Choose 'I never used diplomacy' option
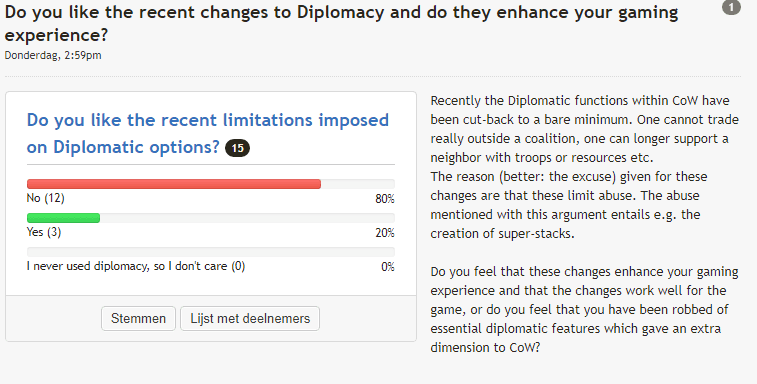Image resolution: width=757 pixels, height=384 pixels. pyautogui.click(x=136, y=266)
